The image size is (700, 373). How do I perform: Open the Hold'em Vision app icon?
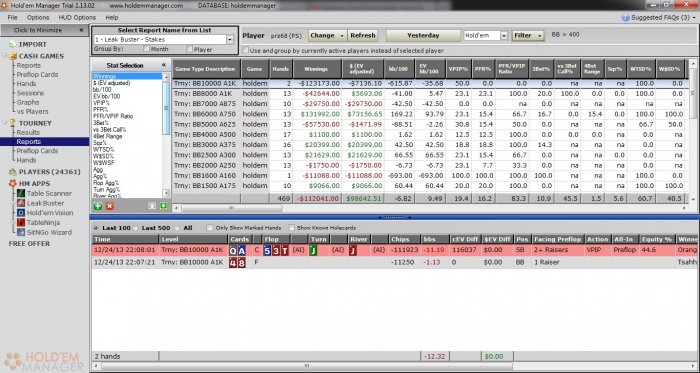coord(21,213)
